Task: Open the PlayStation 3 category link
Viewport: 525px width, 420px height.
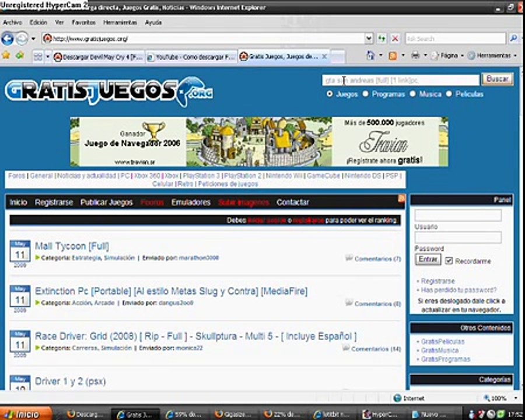Action: pos(201,176)
